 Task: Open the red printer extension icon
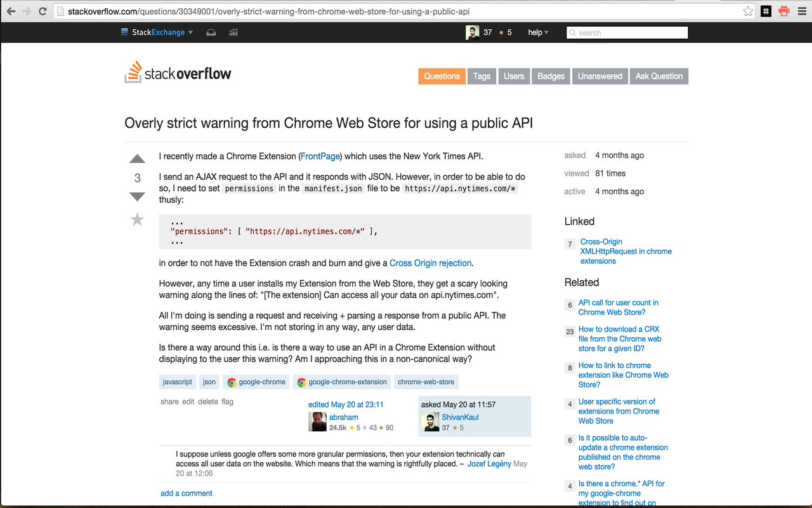pos(784,11)
